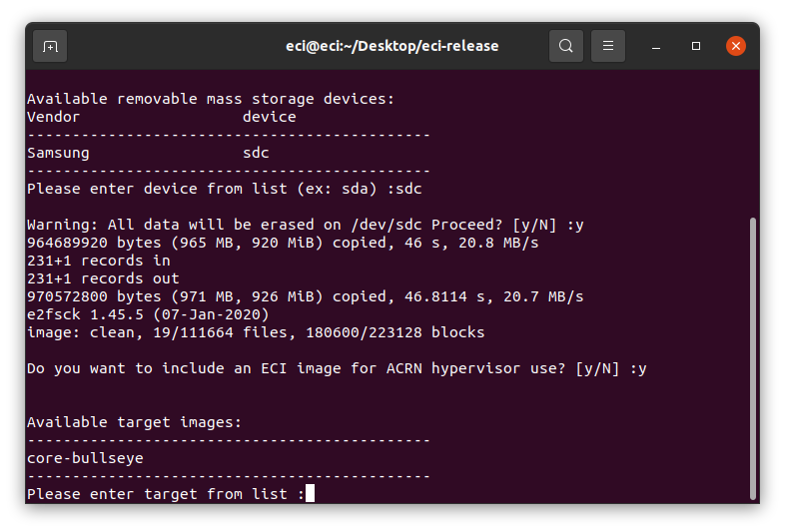Click the 'Available target images:' heading
The height and width of the screenshot is (532, 785).
pyautogui.click(x=134, y=422)
